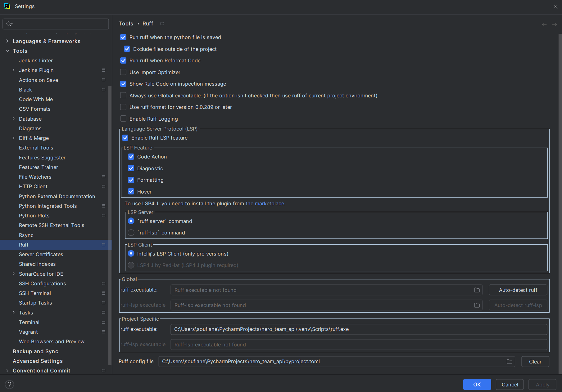Click project icon beside Black
Viewport: 562px width, 392px height.
(x=103, y=90)
